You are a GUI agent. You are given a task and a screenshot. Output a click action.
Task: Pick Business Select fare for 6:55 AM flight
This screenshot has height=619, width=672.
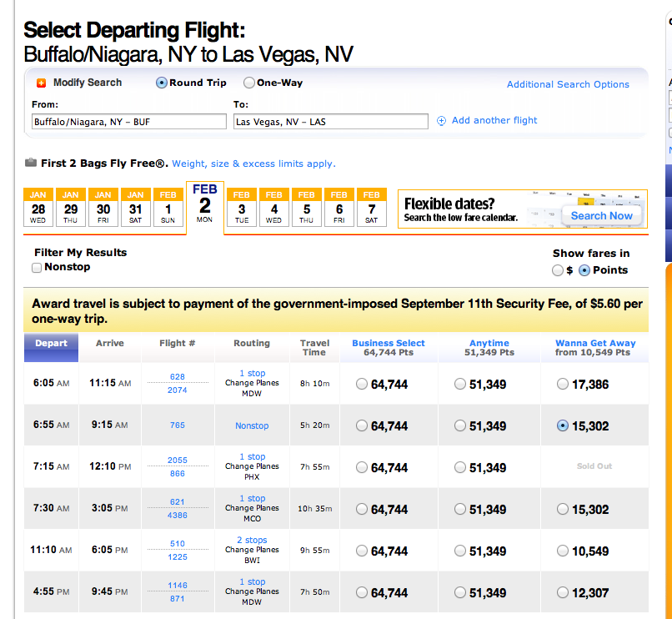point(362,426)
